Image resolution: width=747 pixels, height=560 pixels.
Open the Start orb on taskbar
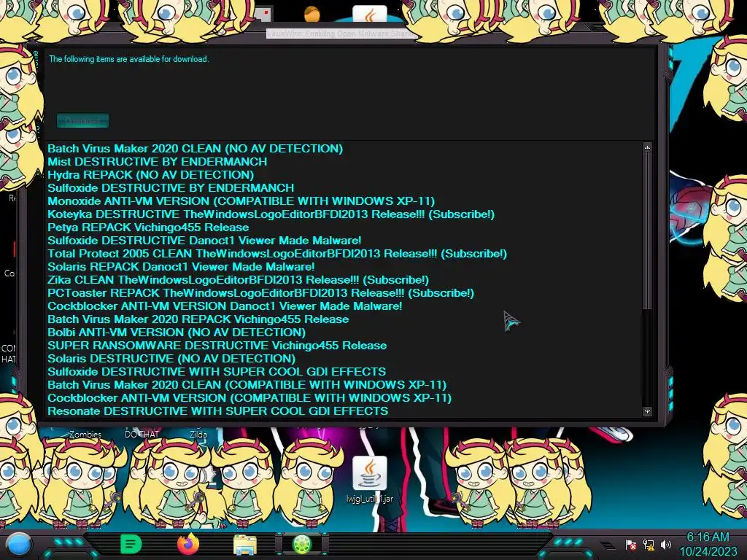[x=18, y=544]
